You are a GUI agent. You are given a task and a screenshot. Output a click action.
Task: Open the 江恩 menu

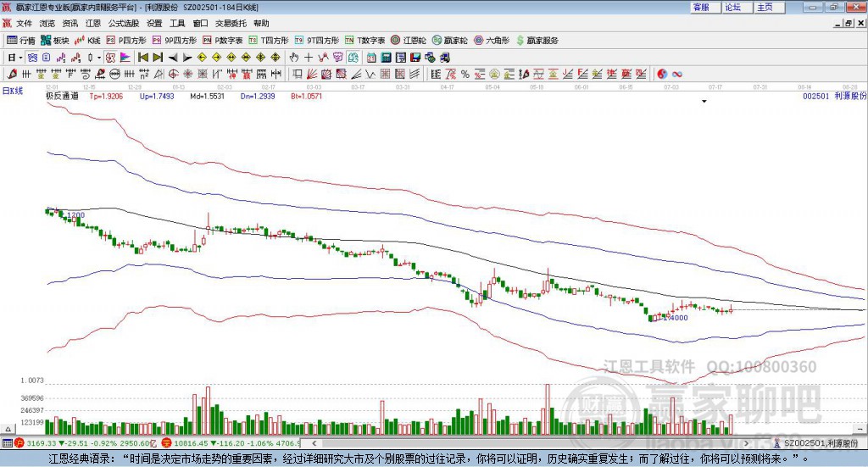(93, 23)
